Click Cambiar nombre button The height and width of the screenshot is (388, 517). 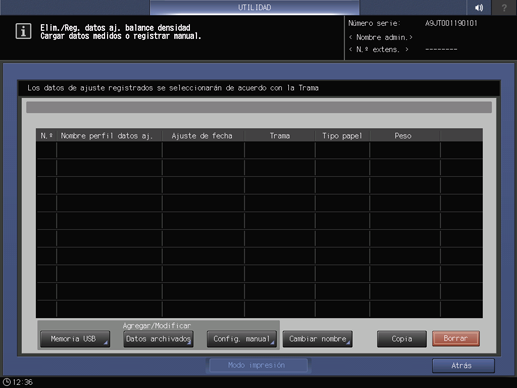coord(318,339)
